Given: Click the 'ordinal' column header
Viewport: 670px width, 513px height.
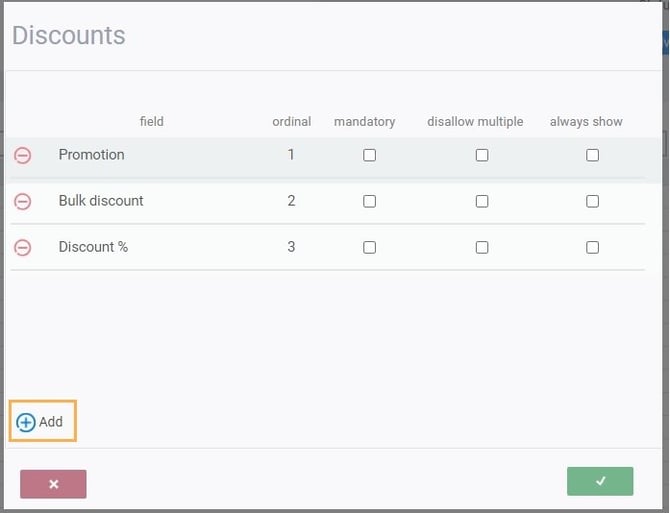Looking at the screenshot, I should point(292,121).
